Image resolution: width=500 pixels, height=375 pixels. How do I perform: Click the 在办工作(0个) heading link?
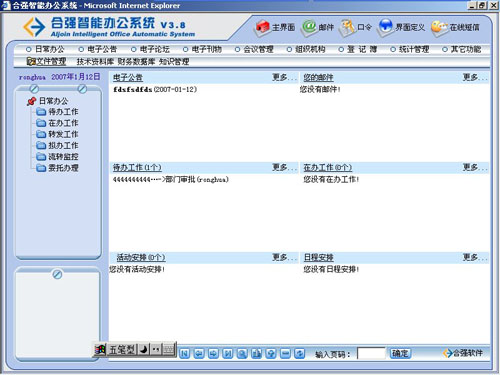click(x=327, y=168)
